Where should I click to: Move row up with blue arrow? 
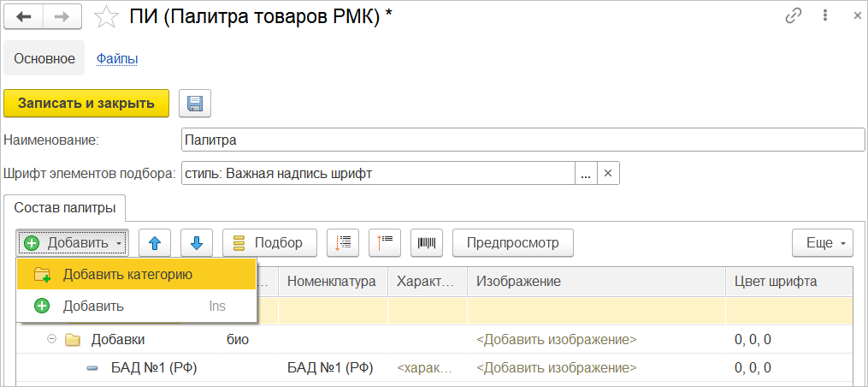click(155, 243)
